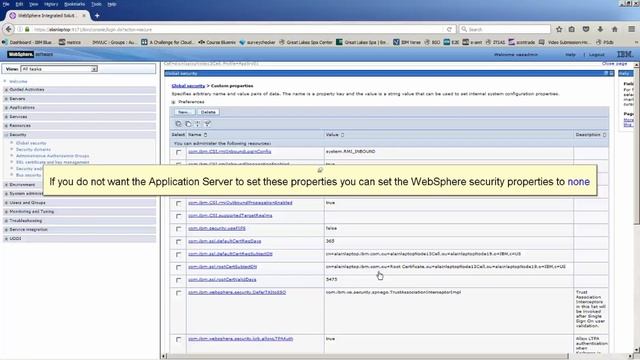Open the Edit menu

(20, 4)
